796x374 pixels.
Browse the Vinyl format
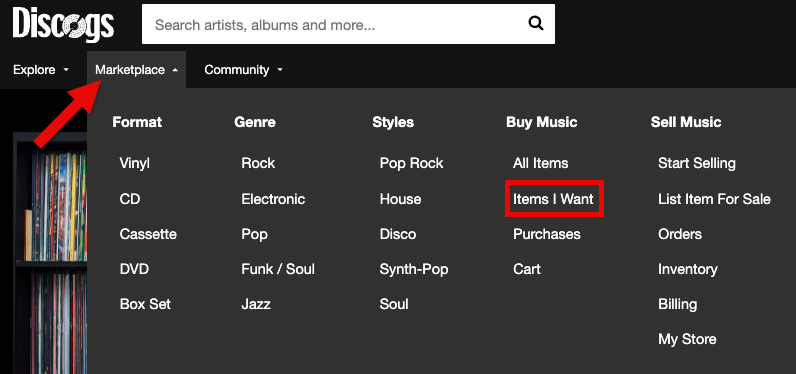[135, 163]
